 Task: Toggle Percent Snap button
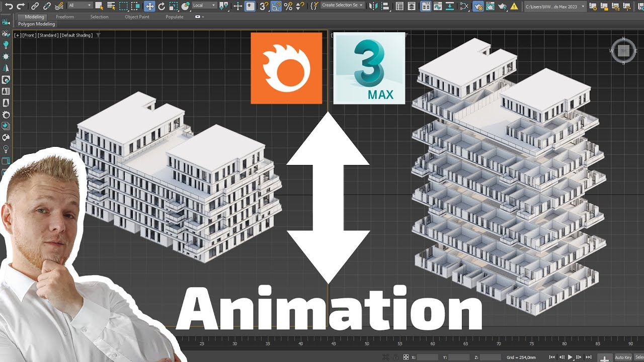[288, 6]
